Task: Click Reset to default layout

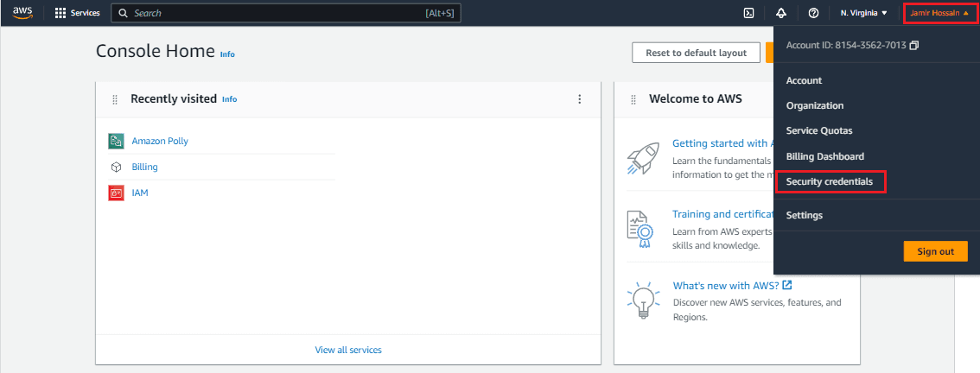Action: tap(696, 53)
